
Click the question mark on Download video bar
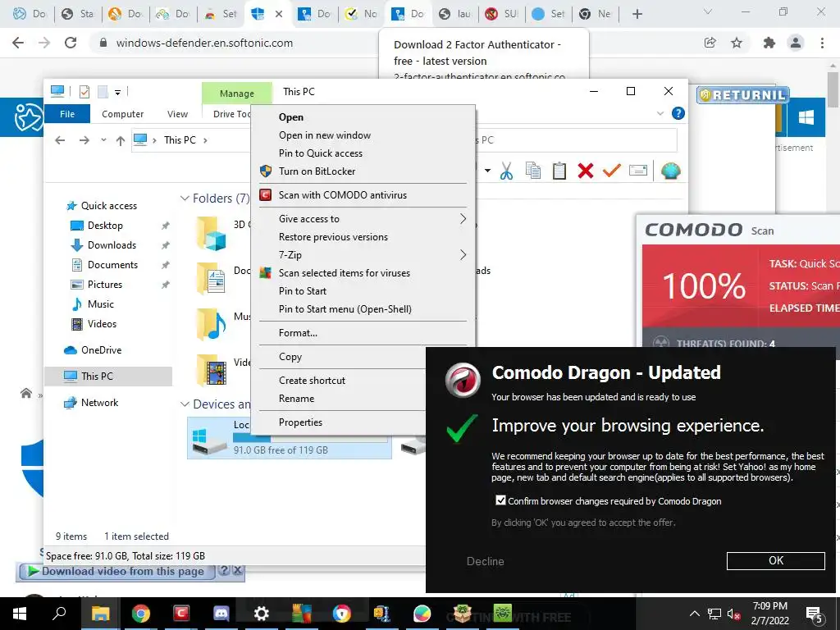(x=225, y=571)
